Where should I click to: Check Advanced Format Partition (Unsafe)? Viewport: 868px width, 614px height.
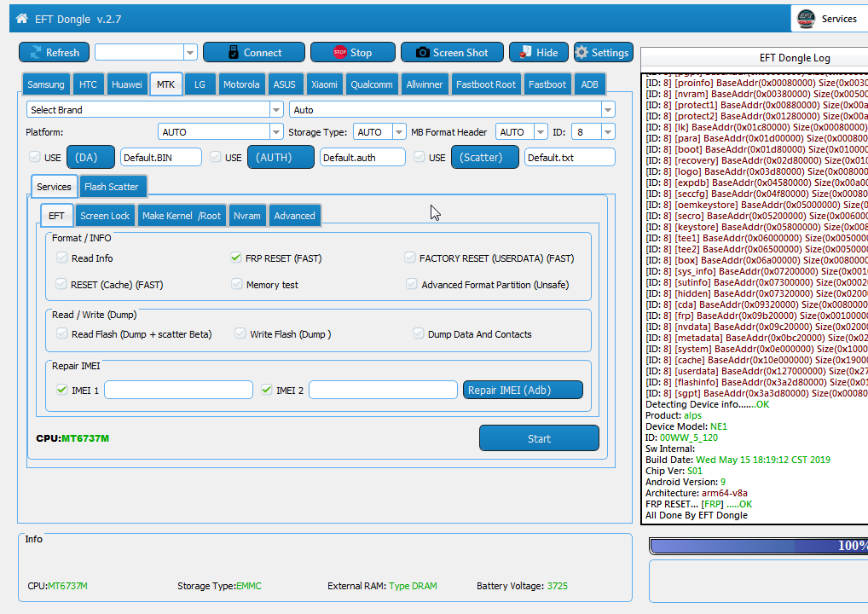pos(411,284)
